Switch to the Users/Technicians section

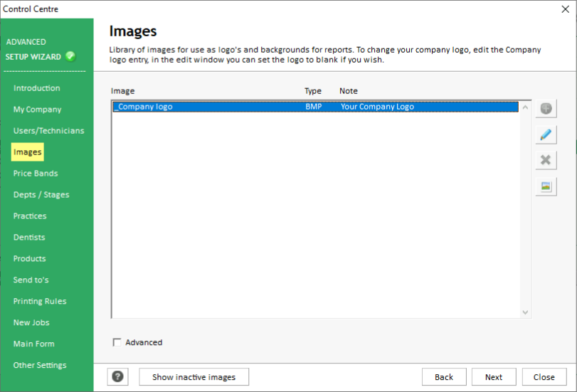click(48, 131)
